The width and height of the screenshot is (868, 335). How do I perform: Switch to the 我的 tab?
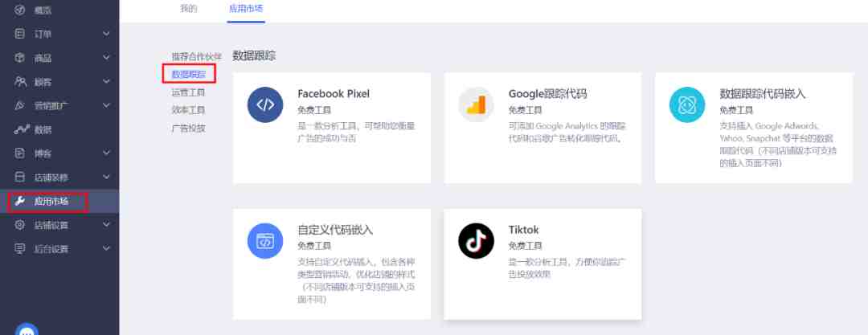coord(188,8)
